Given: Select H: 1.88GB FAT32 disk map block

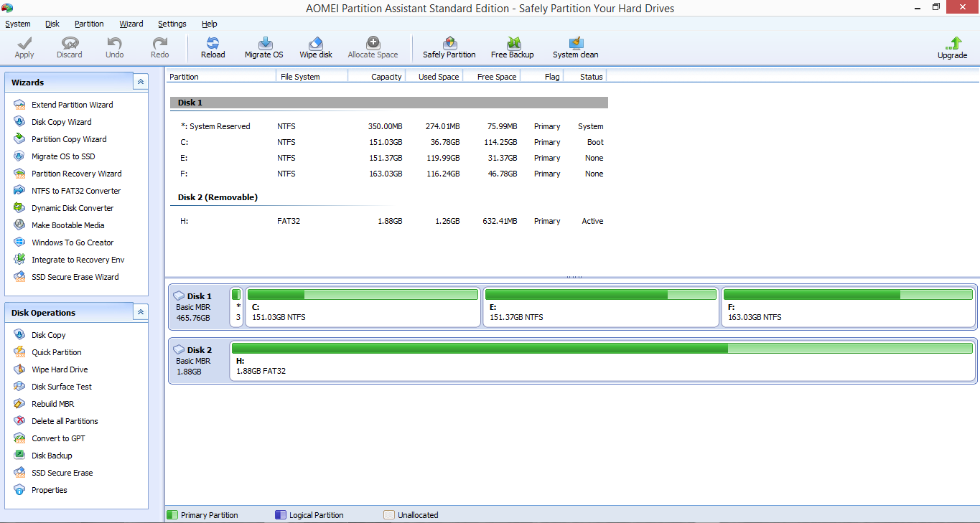Looking at the screenshot, I should pos(602,361).
